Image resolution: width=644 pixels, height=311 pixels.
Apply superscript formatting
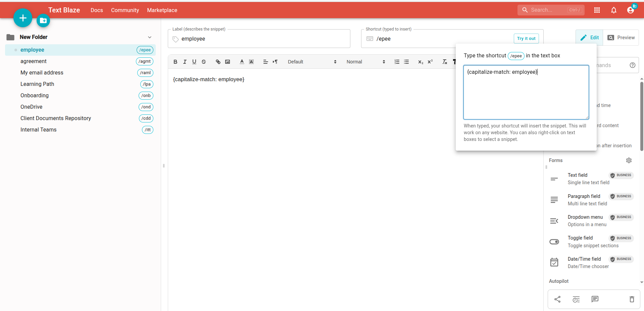pyautogui.click(x=430, y=62)
